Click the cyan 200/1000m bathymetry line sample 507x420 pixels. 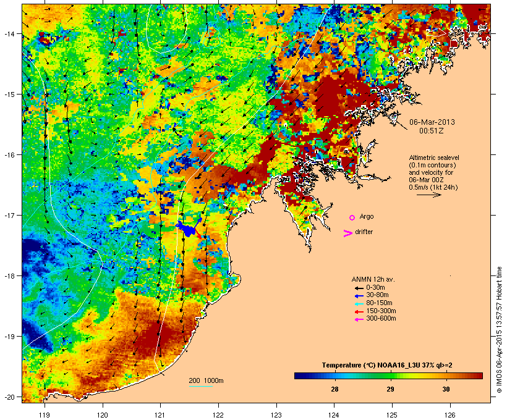tap(201, 386)
